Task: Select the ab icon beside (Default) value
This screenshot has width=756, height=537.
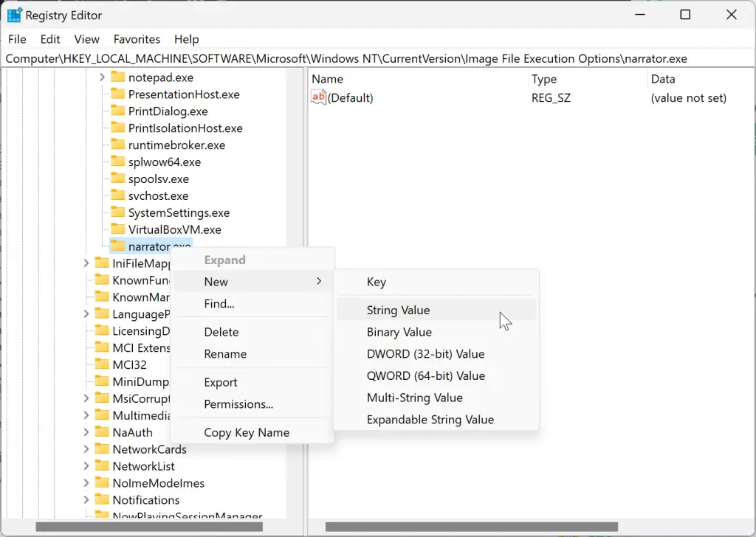Action: coord(320,97)
